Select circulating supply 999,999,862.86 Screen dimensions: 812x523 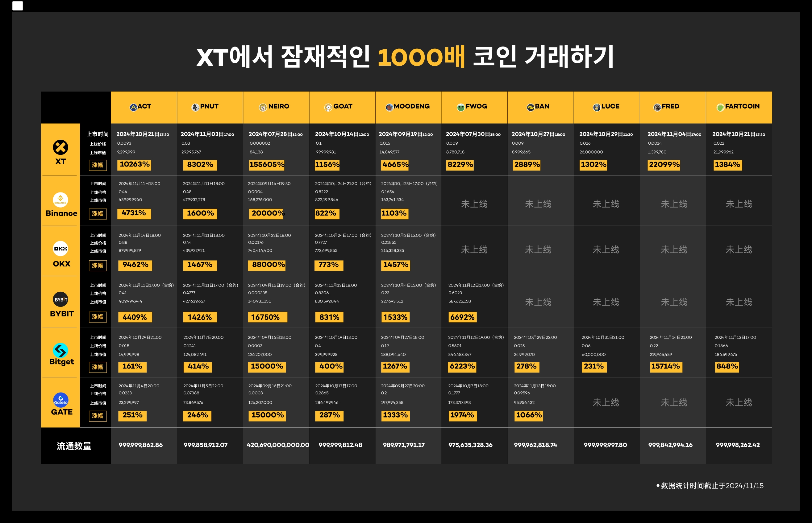(x=141, y=445)
